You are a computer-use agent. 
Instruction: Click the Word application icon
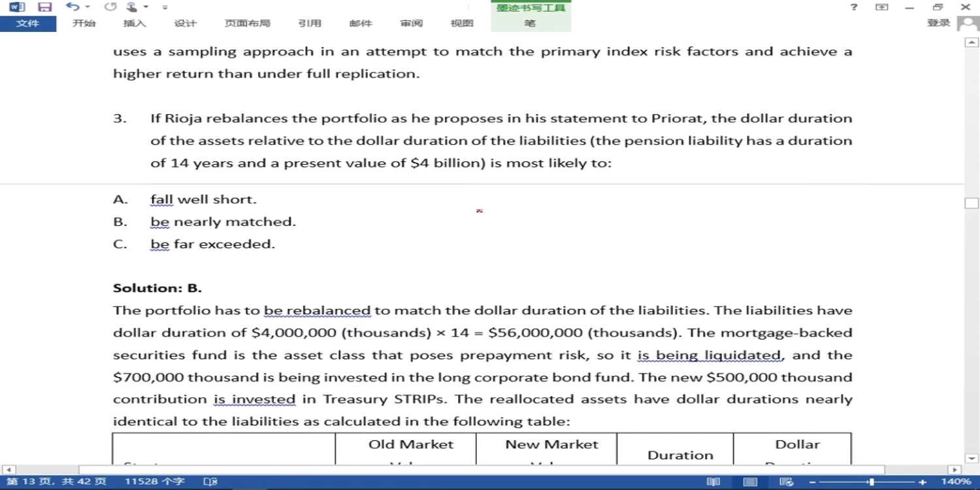[18, 7]
